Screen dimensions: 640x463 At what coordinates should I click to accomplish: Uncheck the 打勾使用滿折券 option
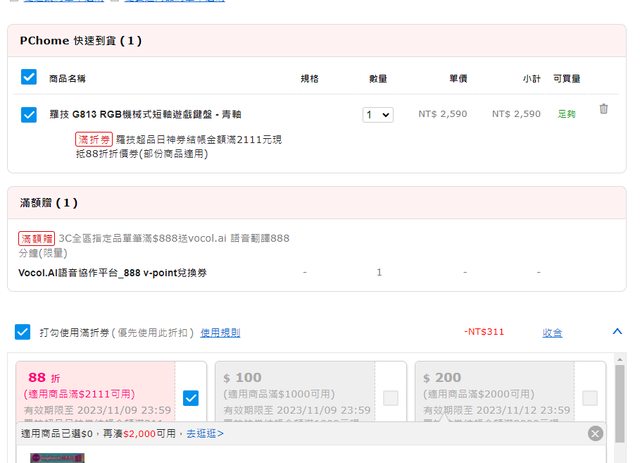23,332
